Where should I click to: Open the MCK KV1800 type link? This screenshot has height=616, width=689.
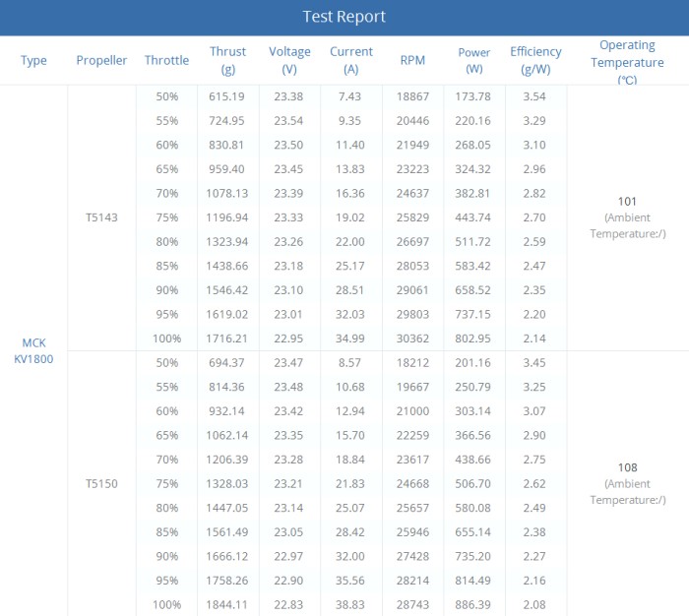pyautogui.click(x=33, y=350)
